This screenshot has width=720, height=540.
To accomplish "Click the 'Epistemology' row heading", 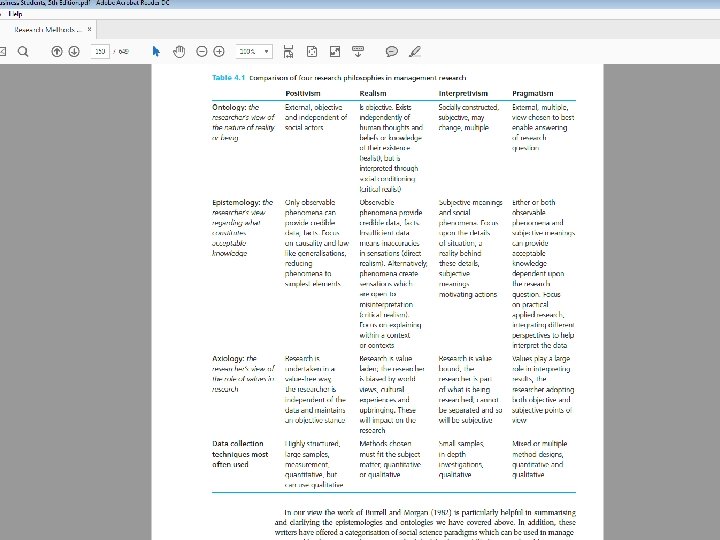I will [x=236, y=202].
